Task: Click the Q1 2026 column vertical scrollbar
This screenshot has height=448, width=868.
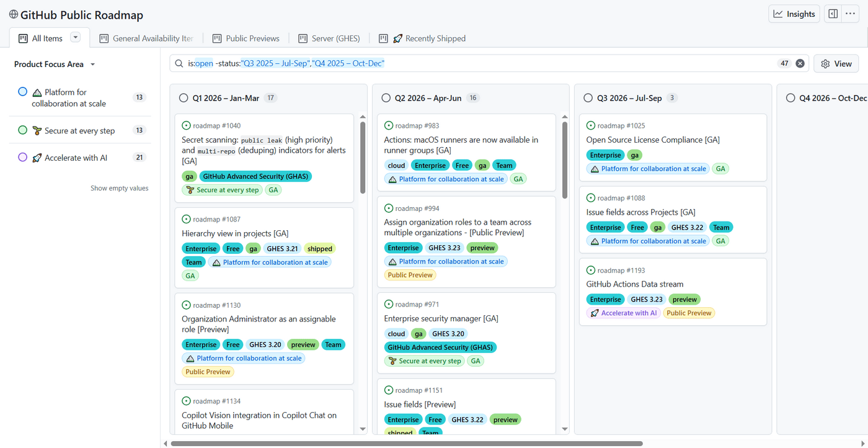Action: [x=363, y=158]
